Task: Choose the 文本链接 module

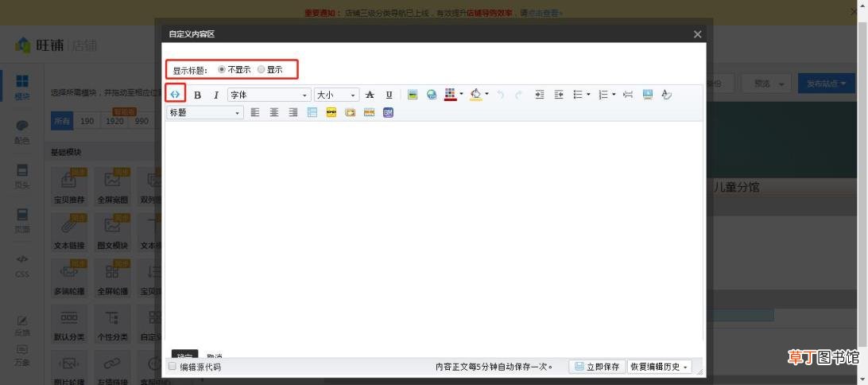Action: tap(68, 233)
